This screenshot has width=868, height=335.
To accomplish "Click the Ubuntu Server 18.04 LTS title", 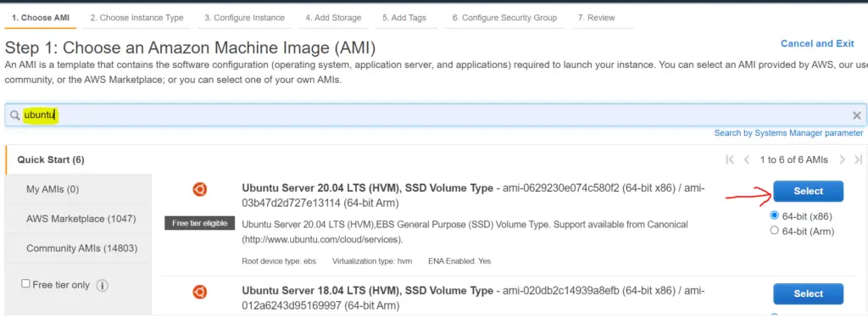I will pyautogui.click(x=368, y=291).
